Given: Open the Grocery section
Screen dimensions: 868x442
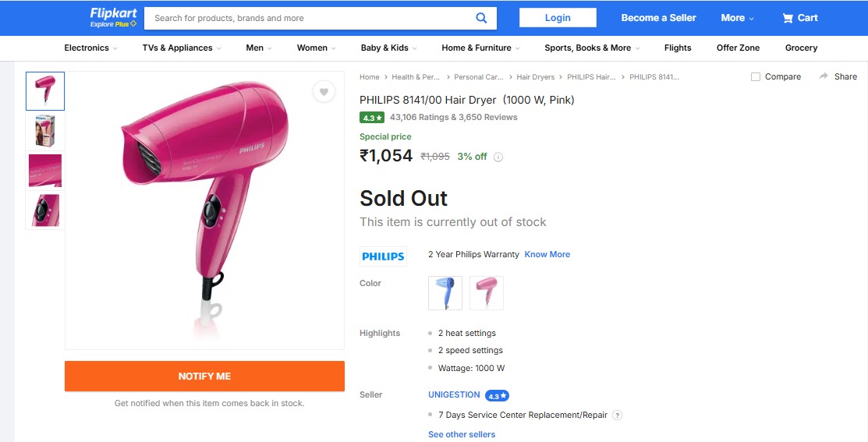Looking at the screenshot, I should pos(801,48).
